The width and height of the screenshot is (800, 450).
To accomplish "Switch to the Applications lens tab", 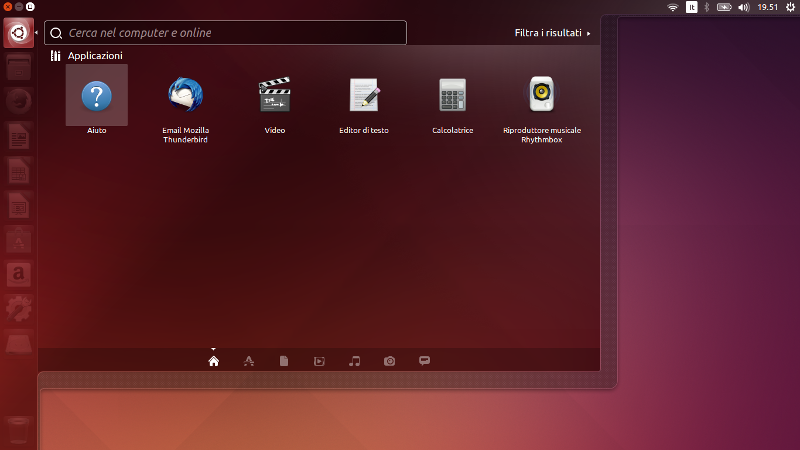I will (x=249, y=361).
